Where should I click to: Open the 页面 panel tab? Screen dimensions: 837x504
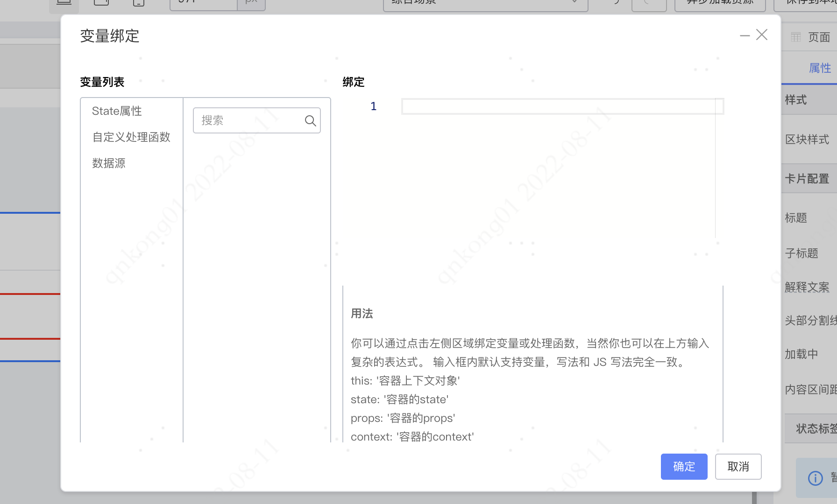[x=819, y=37]
